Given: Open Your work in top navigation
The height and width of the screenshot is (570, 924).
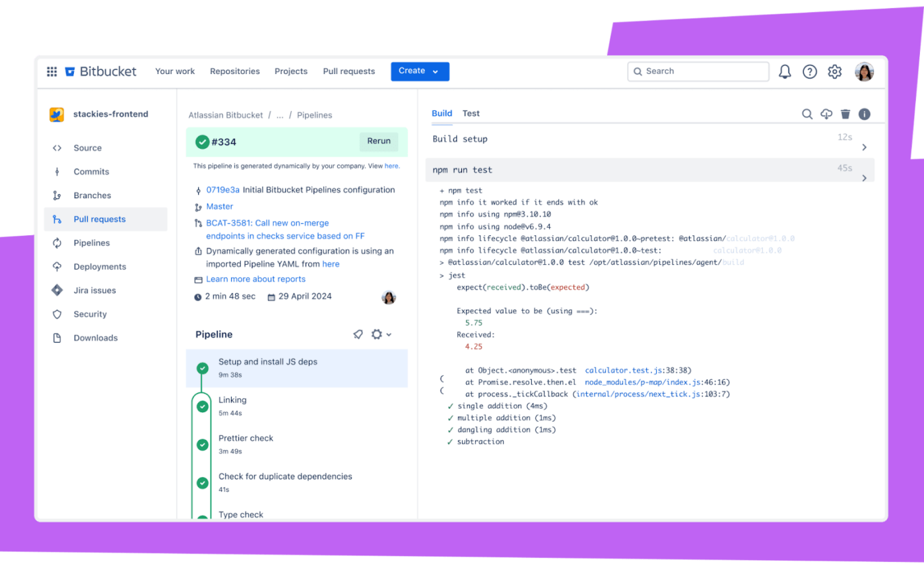Looking at the screenshot, I should [175, 71].
